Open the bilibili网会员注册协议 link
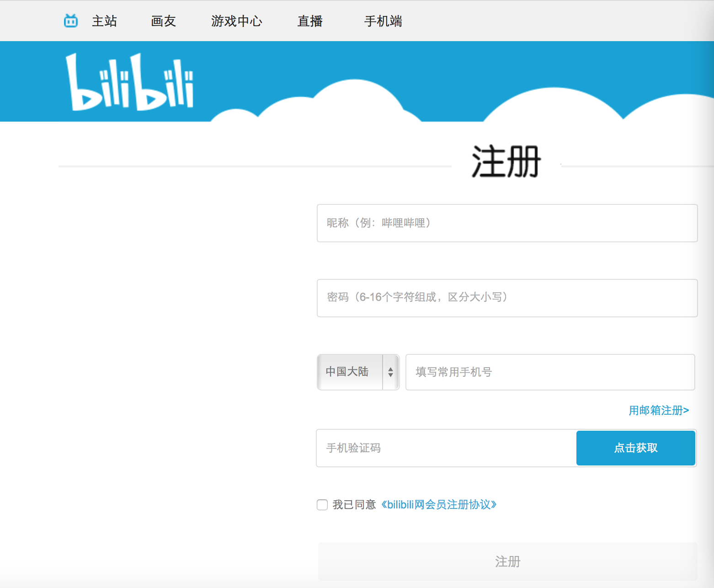 pyautogui.click(x=439, y=505)
